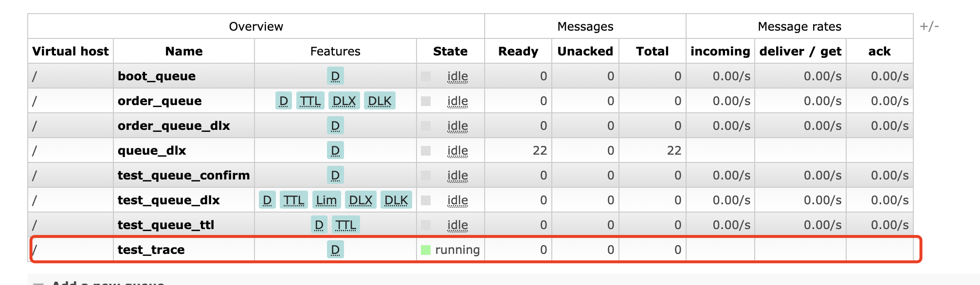
Task: Expand the Add a new queue section
Action: pyautogui.click(x=107, y=282)
